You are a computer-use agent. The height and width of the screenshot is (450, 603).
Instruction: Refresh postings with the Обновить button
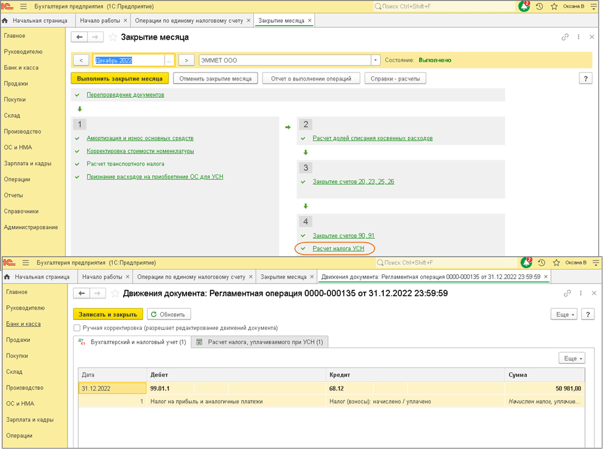[x=168, y=314]
